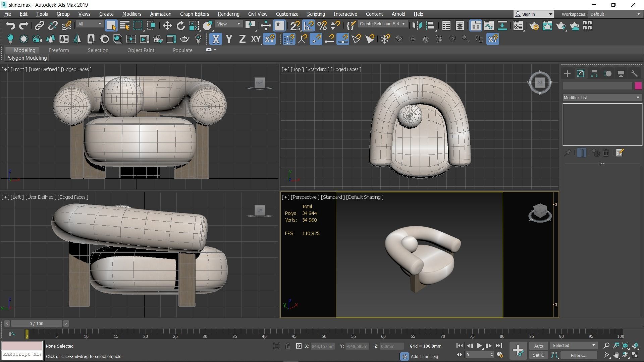Open the Material Editor icon

click(518, 25)
